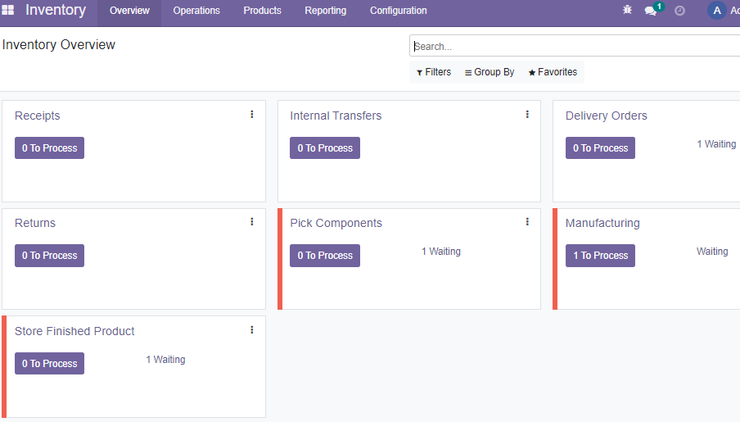740x422 pixels.
Task: Open the Returns card three-dot menu
Action: coord(252,221)
